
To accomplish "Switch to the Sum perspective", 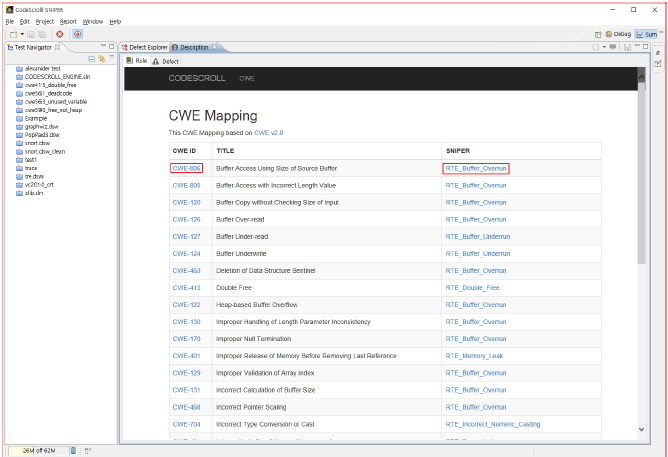I will 647,34.
